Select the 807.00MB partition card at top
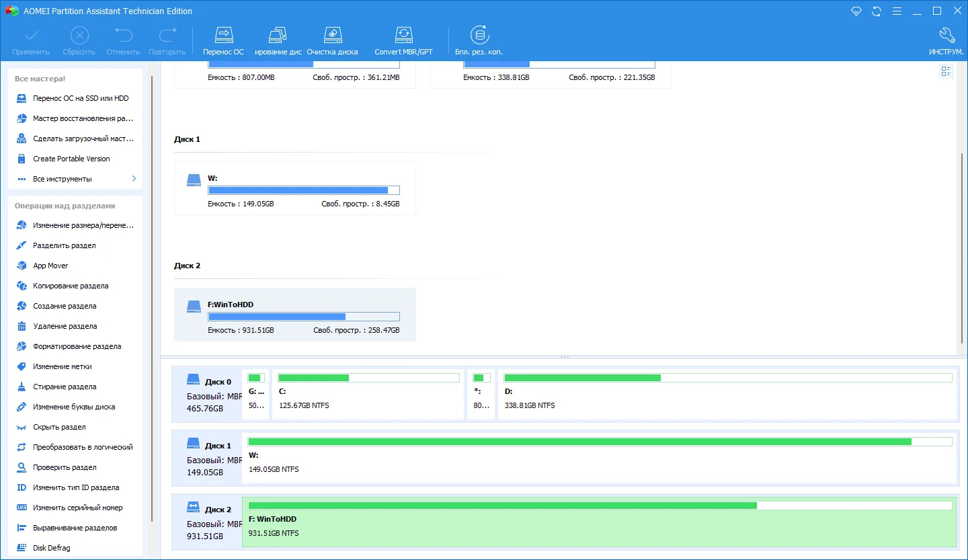 click(294, 75)
